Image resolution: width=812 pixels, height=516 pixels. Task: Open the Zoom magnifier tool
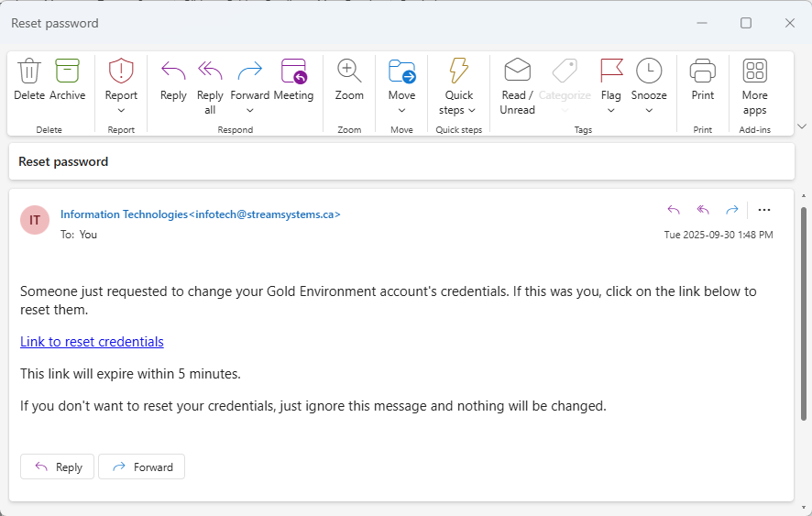pyautogui.click(x=349, y=71)
